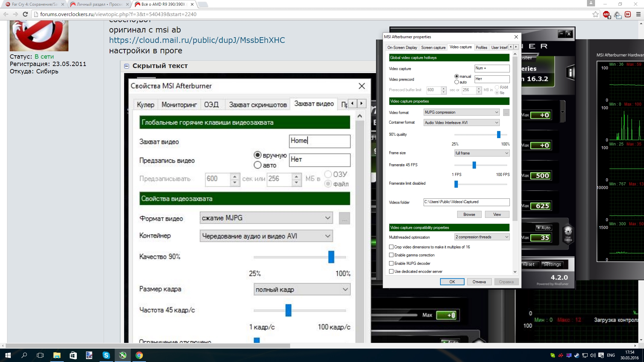Image resolution: width=644 pixels, height=362 pixels.
Task: Click the 90% quality slider handle
Action: click(x=499, y=134)
